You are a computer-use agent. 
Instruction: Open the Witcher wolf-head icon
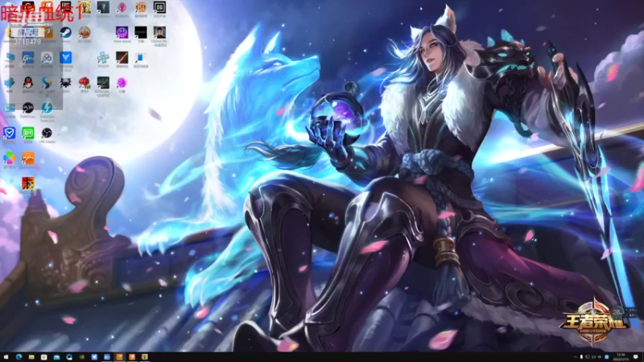pyautogui.click(x=65, y=83)
